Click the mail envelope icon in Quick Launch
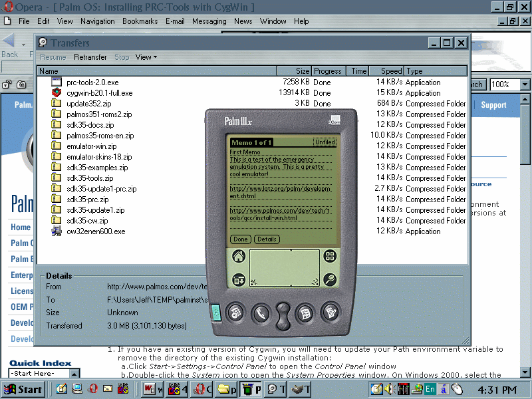 (108, 389)
